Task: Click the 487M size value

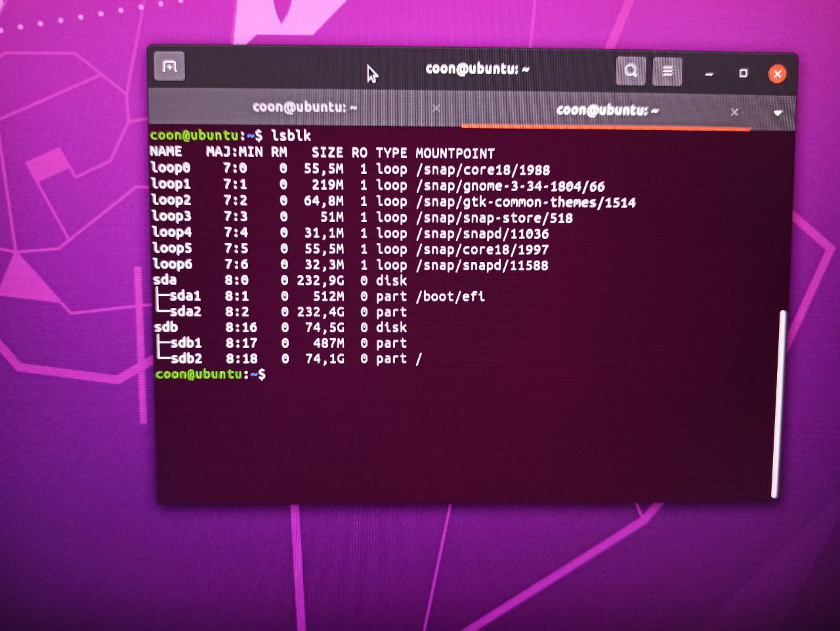Action: click(x=328, y=343)
